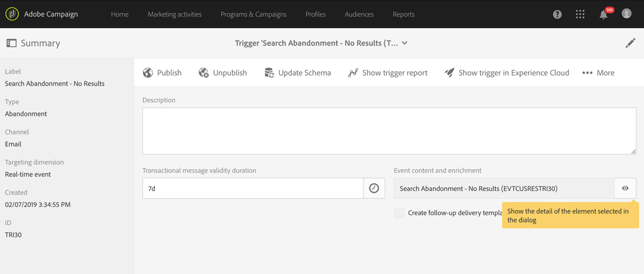Click the Show trigger report chart icon
The height and width of the screenshot is (274, 644).
coord(353,73)
